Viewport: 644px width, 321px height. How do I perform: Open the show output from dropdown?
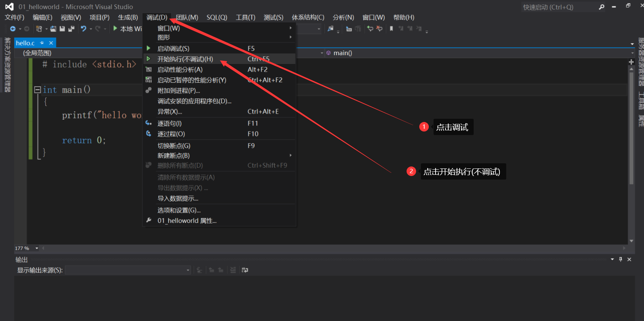[188, 270]
